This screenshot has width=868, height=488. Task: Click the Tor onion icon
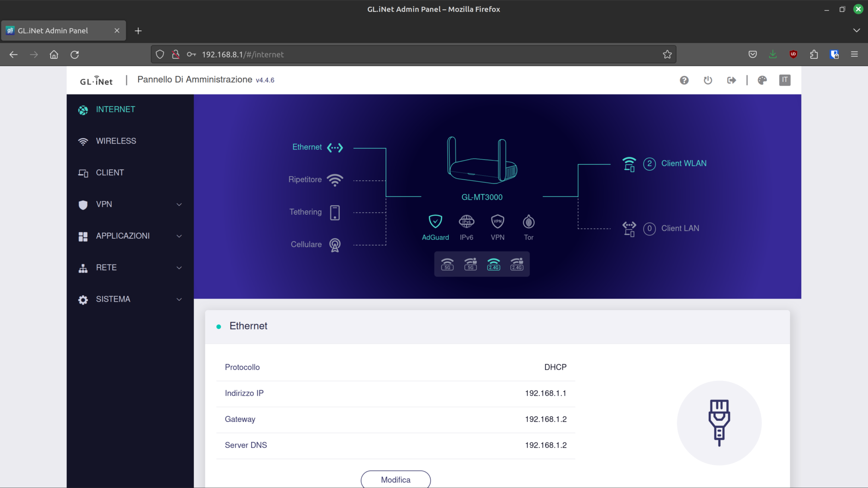pyautogui.click(x=529, y=222)
